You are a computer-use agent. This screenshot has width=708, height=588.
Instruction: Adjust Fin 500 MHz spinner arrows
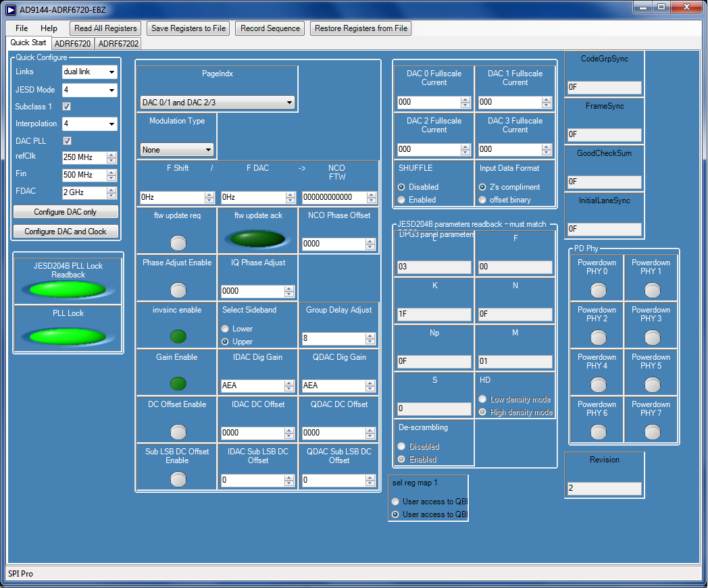coord(111,175)
